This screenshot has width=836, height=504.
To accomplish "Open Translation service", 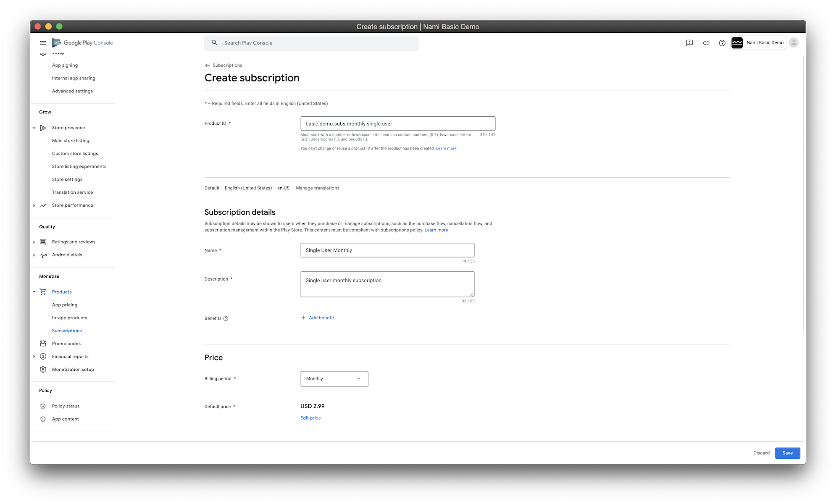I will 72,192.
